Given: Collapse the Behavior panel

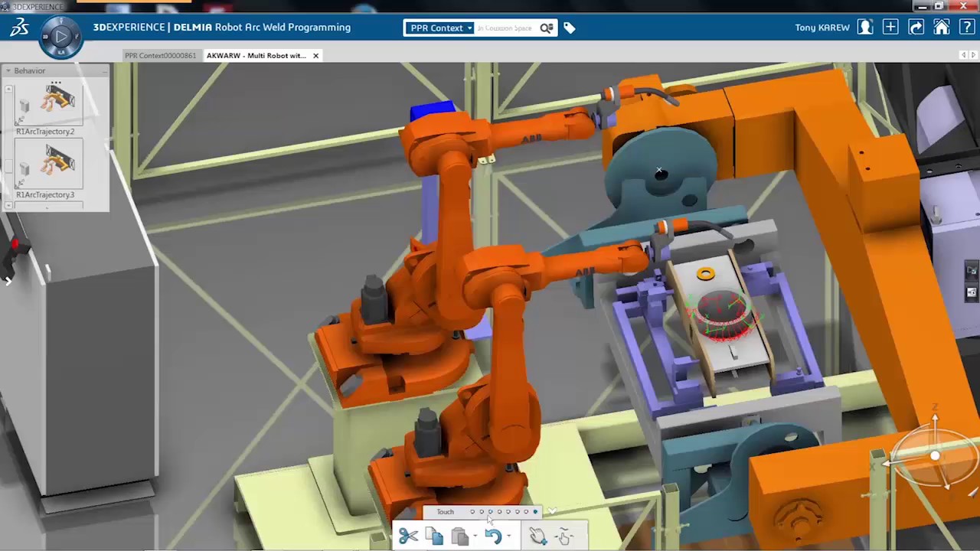Looking at the screenshot, I should 8,70.
